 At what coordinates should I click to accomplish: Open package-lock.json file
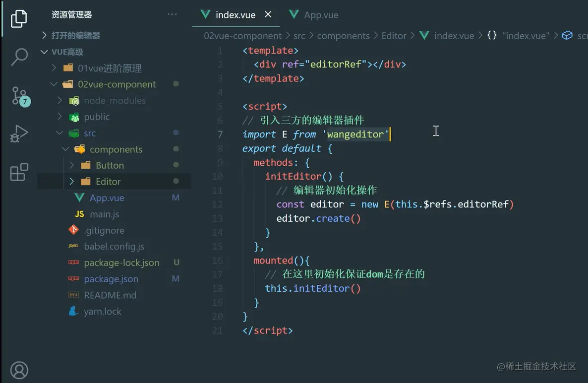(121, 262)
